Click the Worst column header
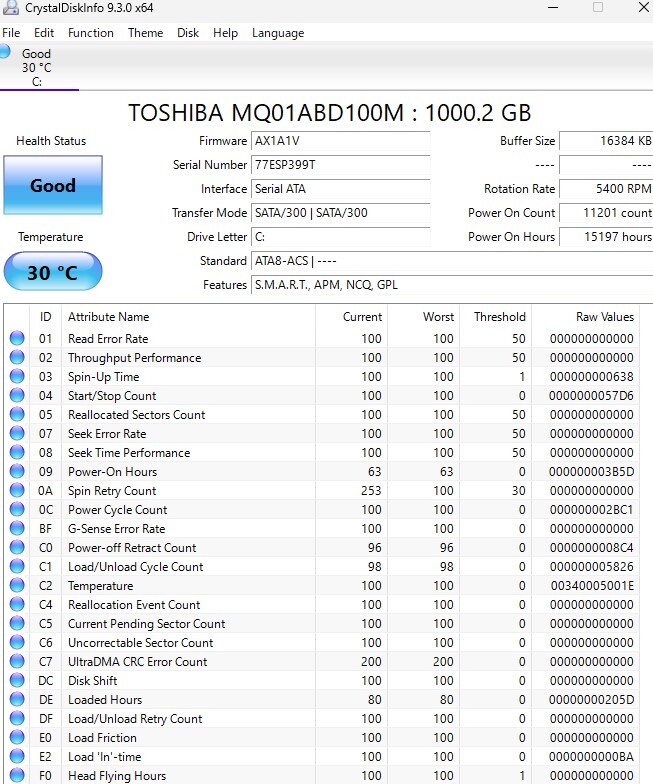 point(438,317)
